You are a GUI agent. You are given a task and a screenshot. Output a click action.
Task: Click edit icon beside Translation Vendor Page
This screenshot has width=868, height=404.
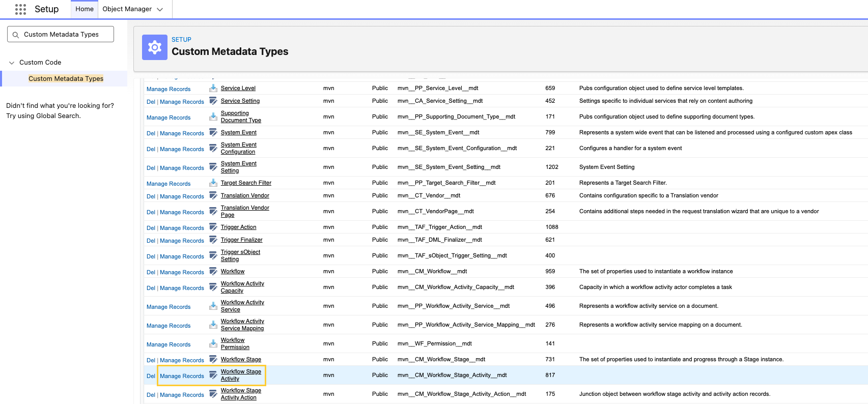point(213,211)
